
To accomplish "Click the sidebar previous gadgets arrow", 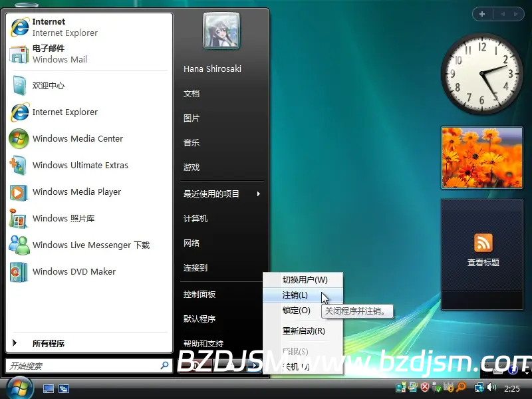I will point(503,14).
